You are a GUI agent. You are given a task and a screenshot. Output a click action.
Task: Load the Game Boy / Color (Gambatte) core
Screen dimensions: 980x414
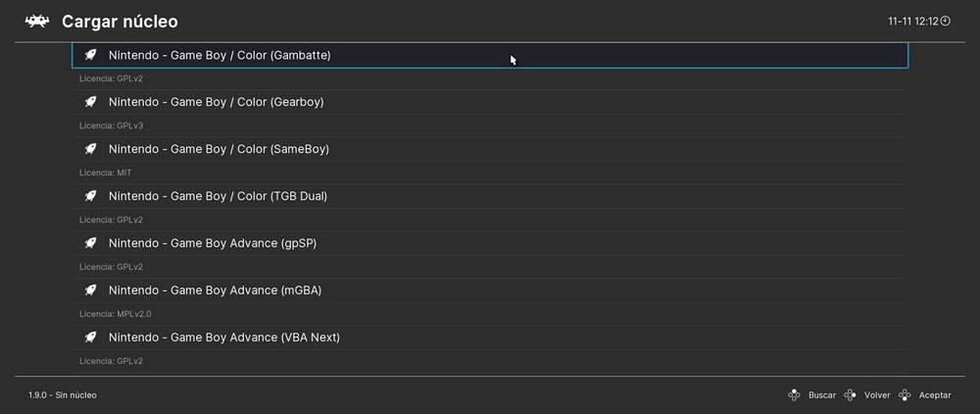coord(490,55)
